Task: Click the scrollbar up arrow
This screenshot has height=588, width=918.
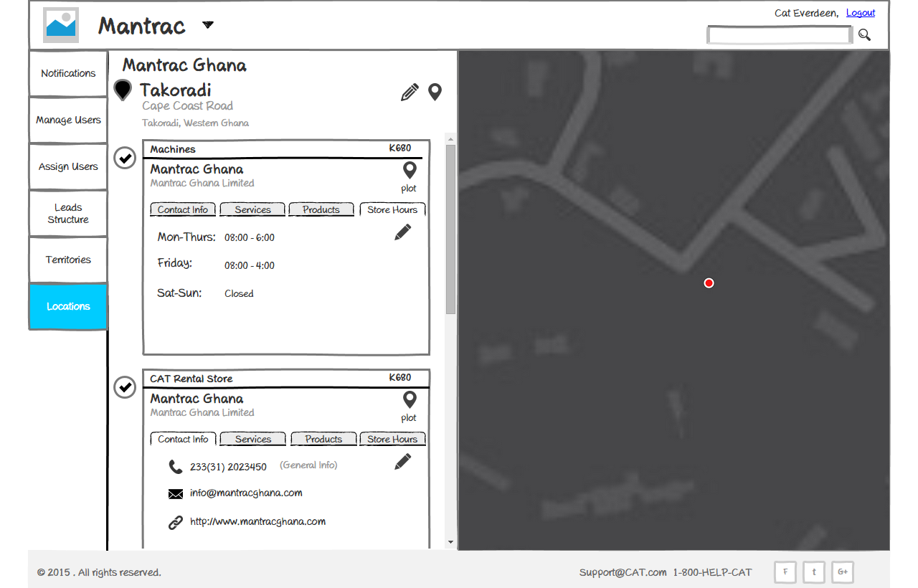Action: [450, 138]
